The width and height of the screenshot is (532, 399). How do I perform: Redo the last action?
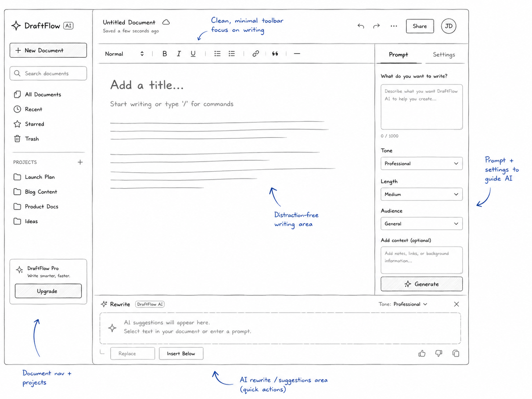coord(377,26)
